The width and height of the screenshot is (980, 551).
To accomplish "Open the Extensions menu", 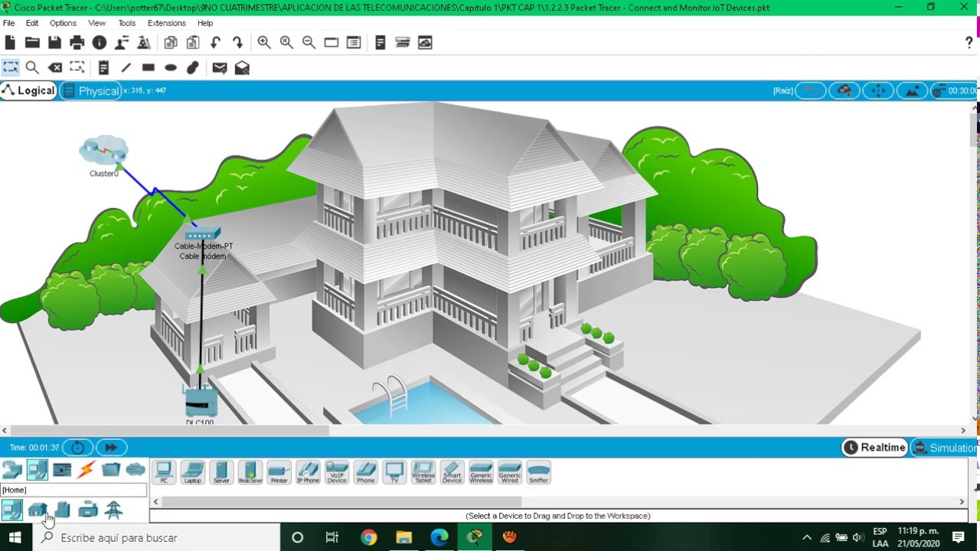I will point(167,23).
